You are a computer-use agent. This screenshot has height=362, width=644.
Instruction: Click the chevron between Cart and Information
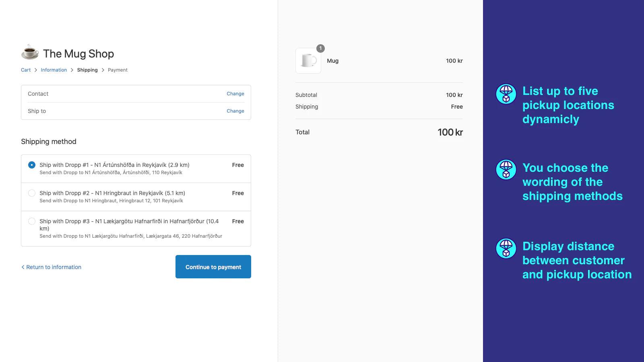36,70
